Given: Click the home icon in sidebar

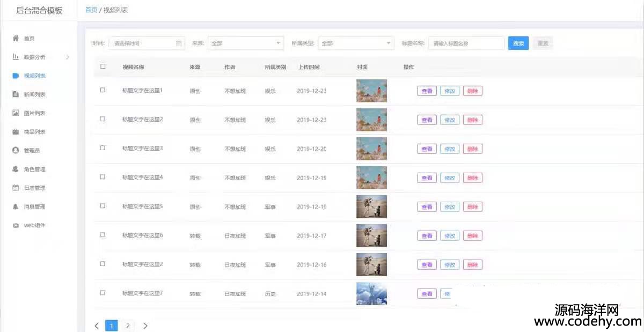Looking at the screenshot, I should 16,39.
